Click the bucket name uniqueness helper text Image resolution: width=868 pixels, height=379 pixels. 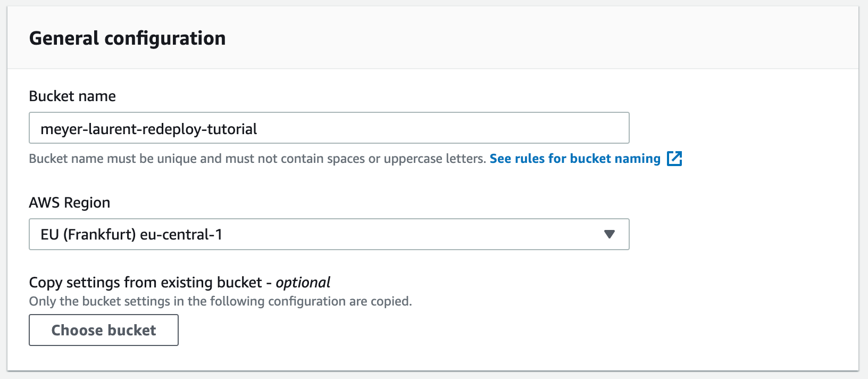pyautogui.click(x=257, y=159)
